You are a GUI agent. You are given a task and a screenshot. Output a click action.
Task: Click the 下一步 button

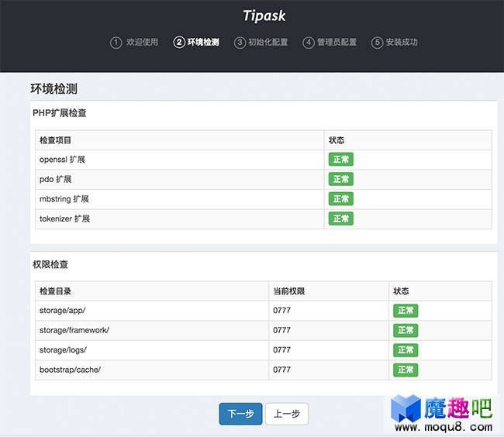240,414
